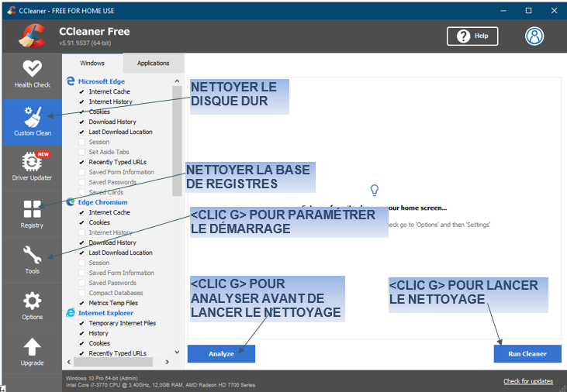567x392 pixels.
Task: Click the Intel Core i7-3770 hardware text
Action: pyautogui.click(x=161, y=385)
